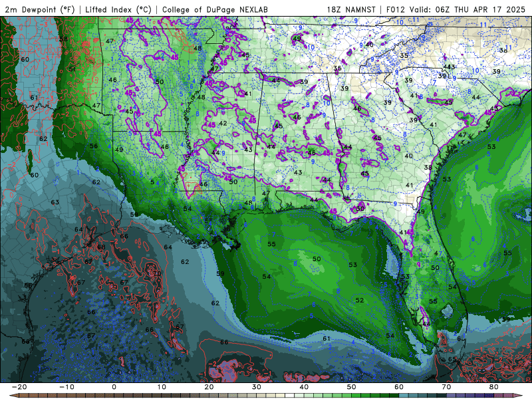Click the '30' color scale label

(257, 387)
